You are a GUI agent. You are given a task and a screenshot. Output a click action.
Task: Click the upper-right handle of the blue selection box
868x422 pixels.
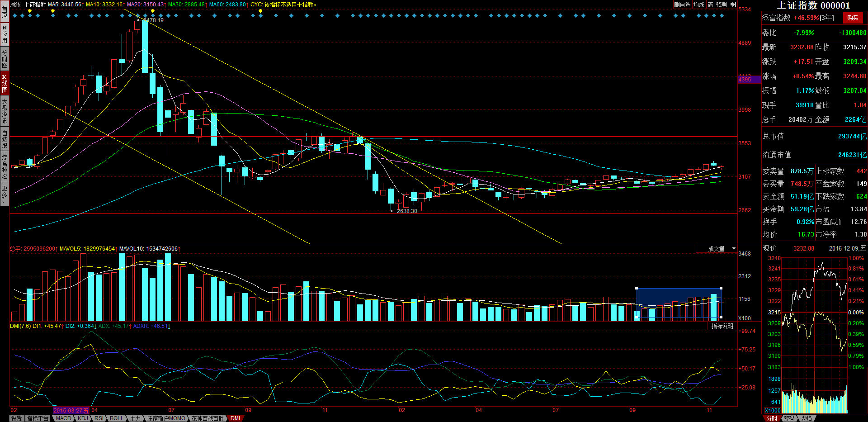(x=721, y=288)
